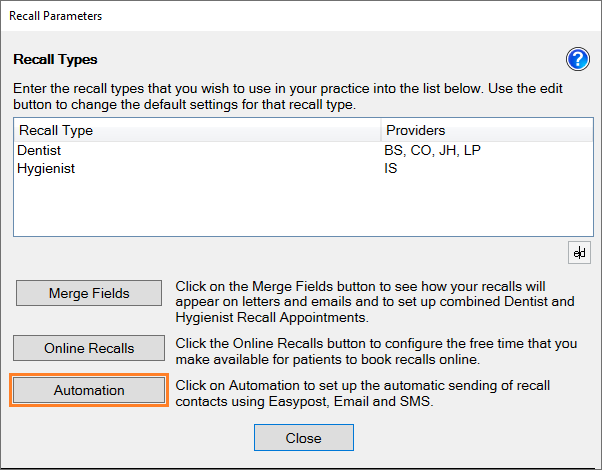Image resolution: width=602 pixels, height=470 pixels.
Task: Open the Merge Fields settings
Action: click(89, 293)
